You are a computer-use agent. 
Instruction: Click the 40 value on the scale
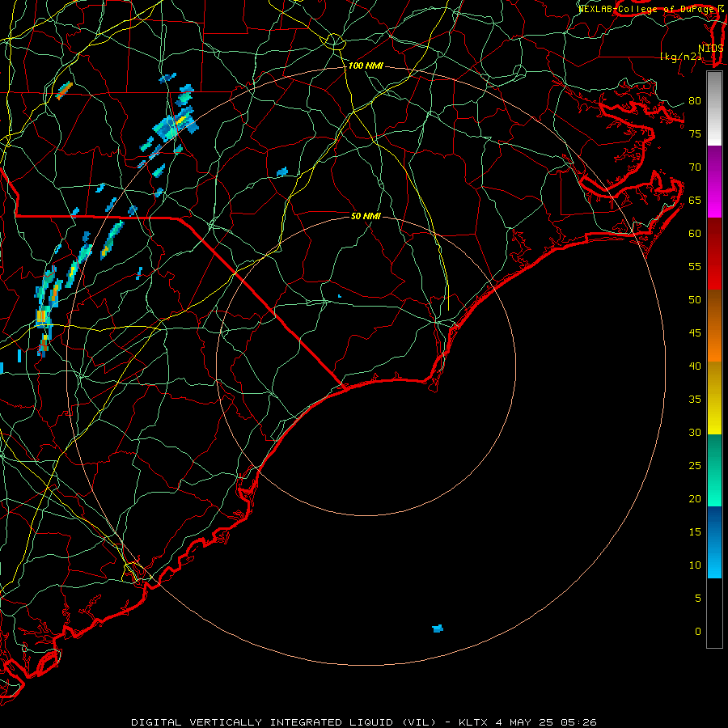(695, 366)
